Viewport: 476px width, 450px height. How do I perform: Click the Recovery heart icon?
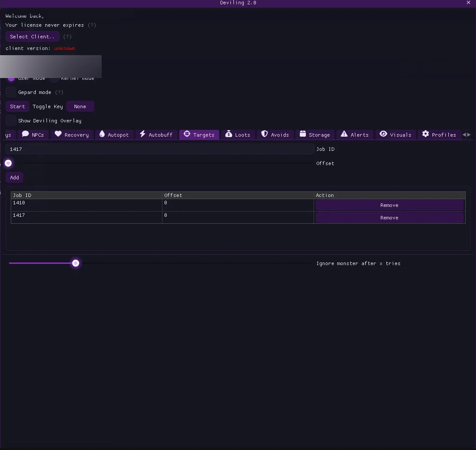pyautogui.click(x=58, y=134)
